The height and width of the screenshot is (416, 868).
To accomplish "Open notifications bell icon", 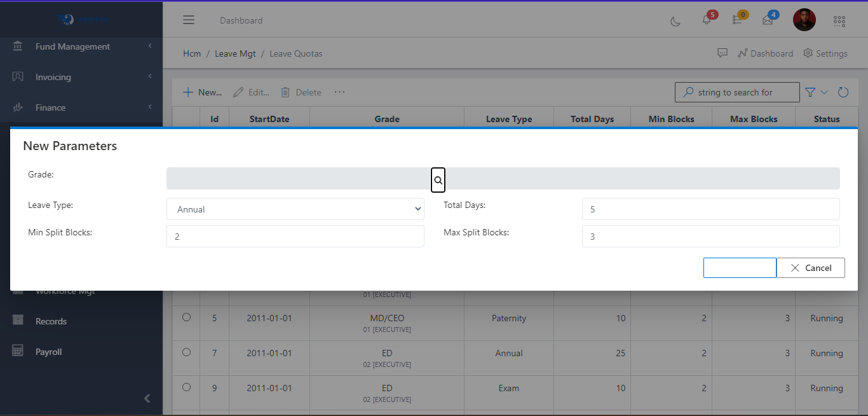I will coord(707,20).
